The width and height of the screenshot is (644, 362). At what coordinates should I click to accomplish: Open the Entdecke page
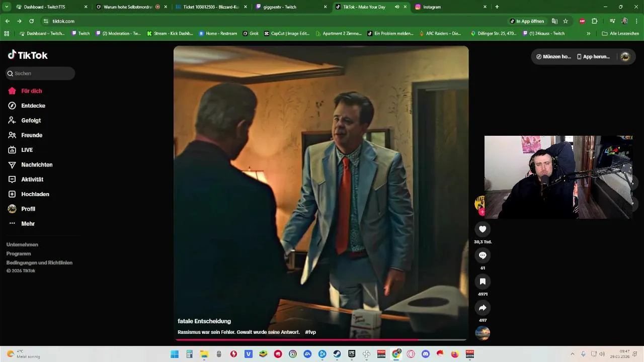coord(27,106)
